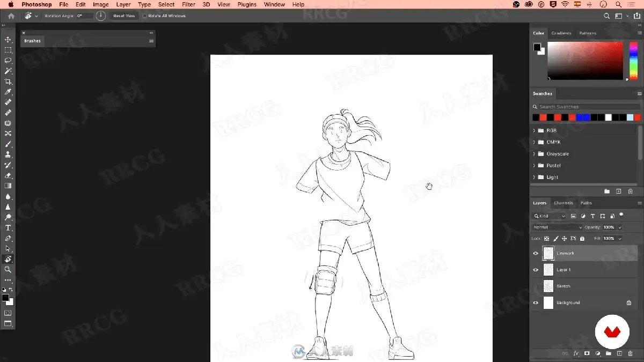The image size is (644, 362).
Task: Select the Eraser tool
Action: point(8,175)
